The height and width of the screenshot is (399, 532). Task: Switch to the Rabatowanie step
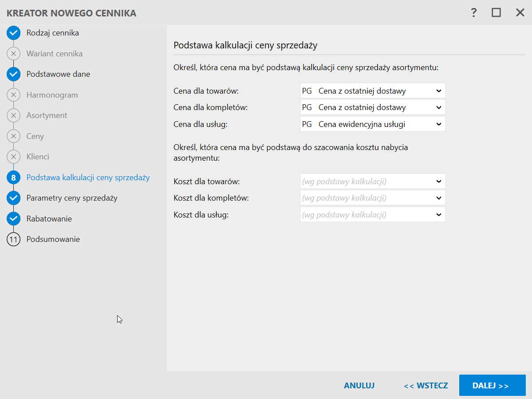coord(49,218)
